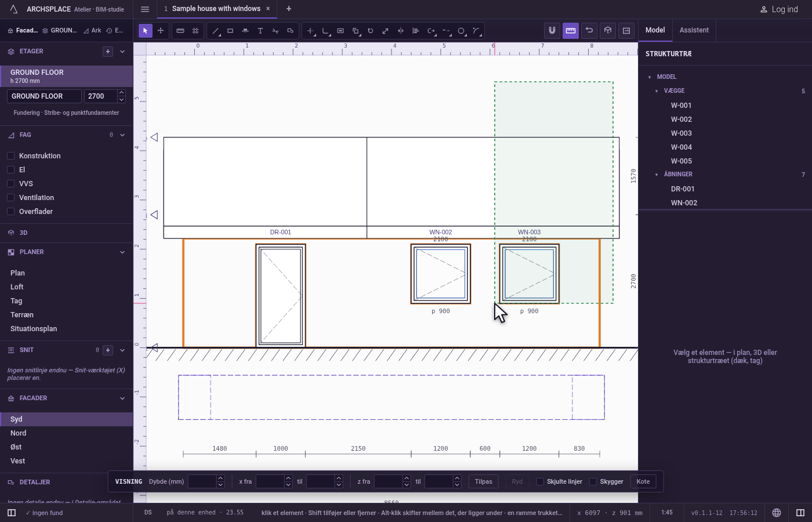Open the hamburger menu icon
This screenshot has width=812, height=522.
point(145,9)
